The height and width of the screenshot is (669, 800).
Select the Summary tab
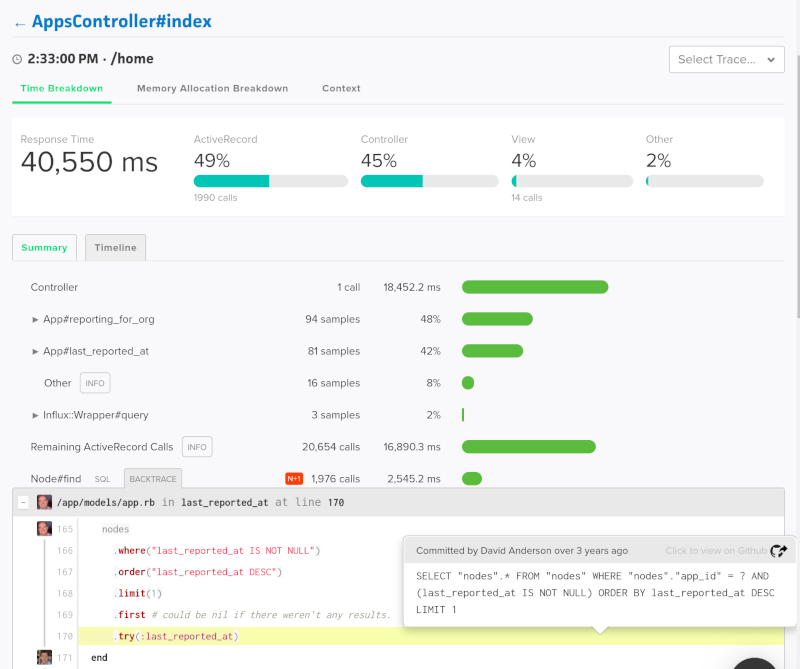tap(44, 247)
